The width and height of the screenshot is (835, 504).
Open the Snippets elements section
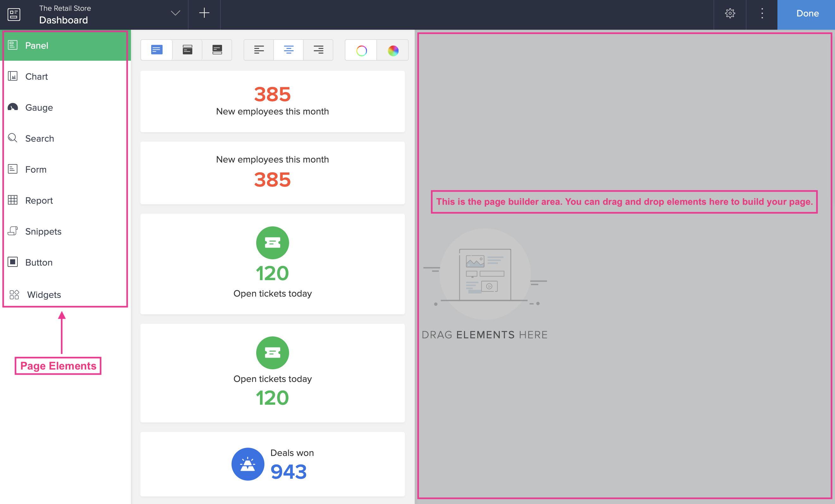43,232
